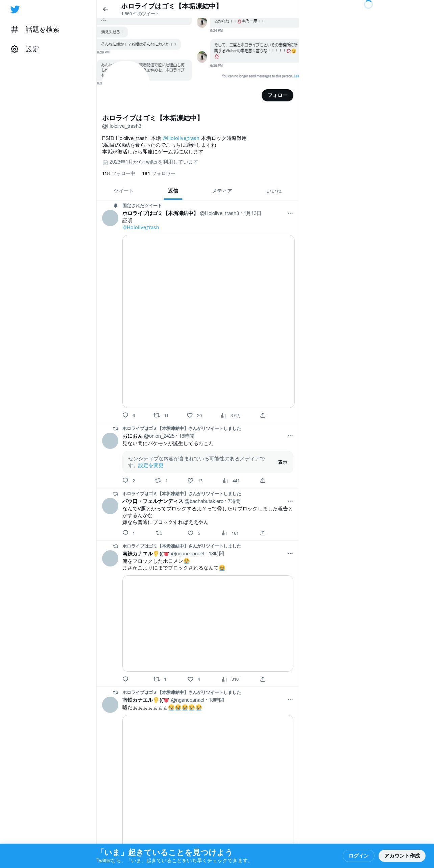Switch to the いいね tab

click(274, 191)
